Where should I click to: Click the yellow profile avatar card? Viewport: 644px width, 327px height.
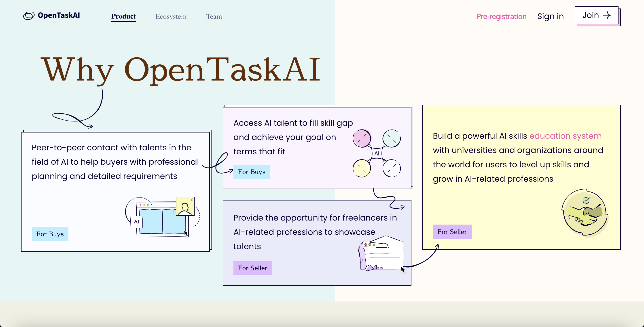(x=185, y=206)
